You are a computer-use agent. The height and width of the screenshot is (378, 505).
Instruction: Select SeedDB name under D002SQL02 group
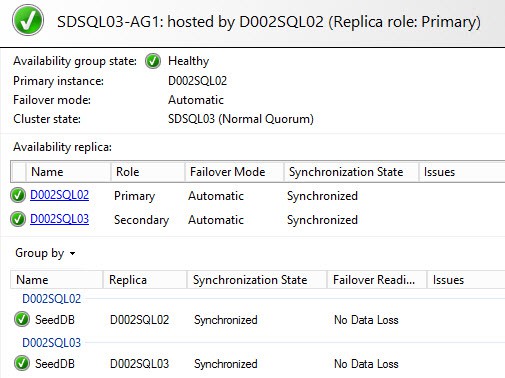tap(55, 320)
